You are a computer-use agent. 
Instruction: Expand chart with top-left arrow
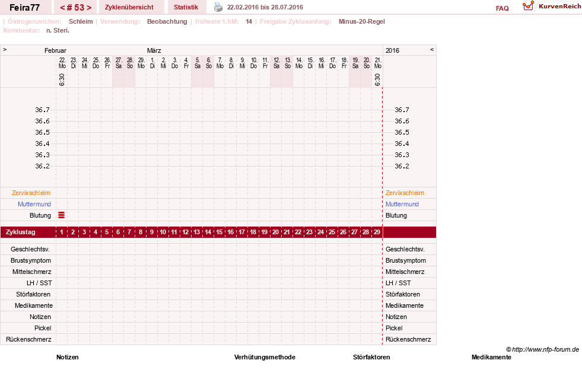click(5, 49)
